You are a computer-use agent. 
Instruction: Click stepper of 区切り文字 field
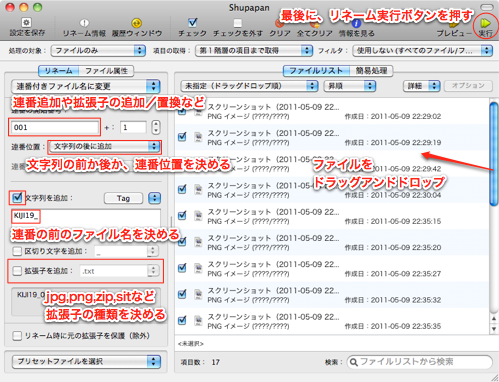click(x=153, y=251)
